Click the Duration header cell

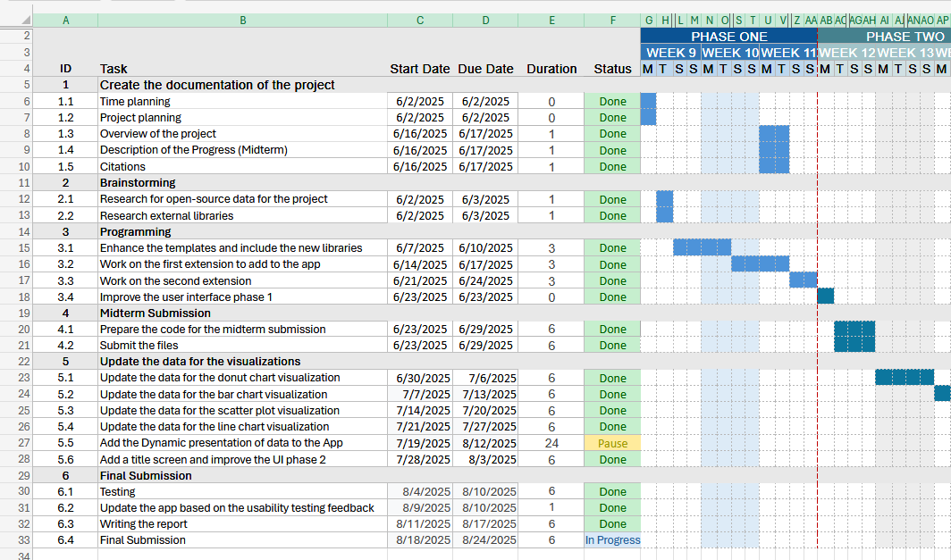551,69
